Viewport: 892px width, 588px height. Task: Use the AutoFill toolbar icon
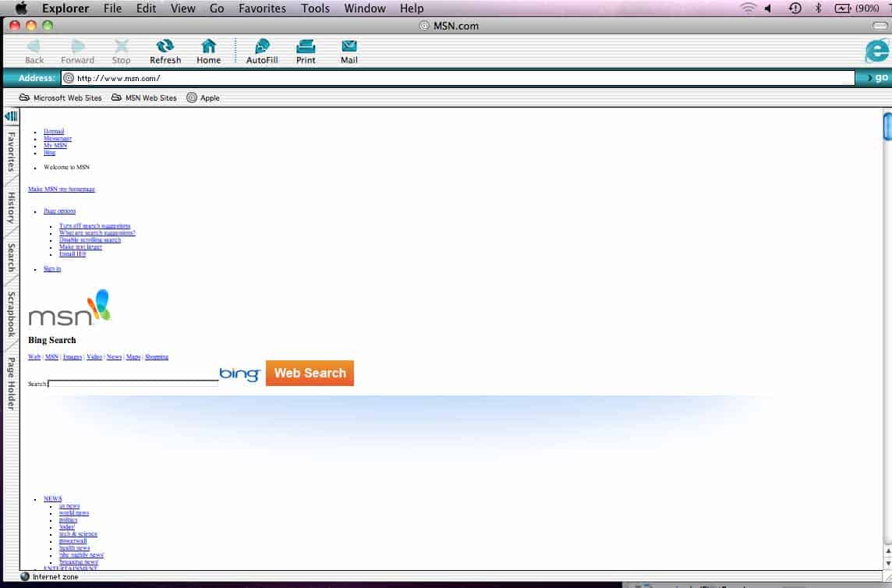click(262, 47)
